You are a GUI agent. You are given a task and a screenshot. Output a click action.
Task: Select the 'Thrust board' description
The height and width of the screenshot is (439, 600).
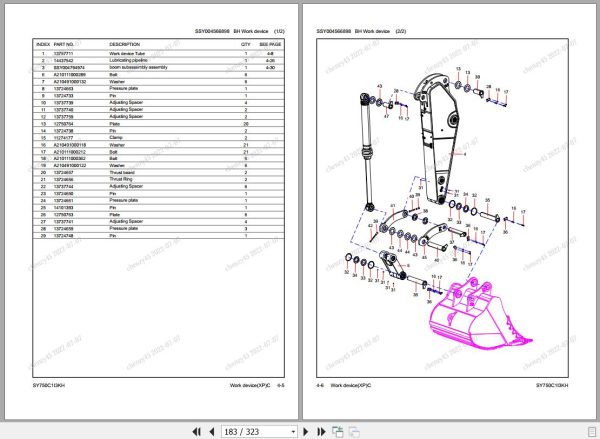[x=122, y=173]
